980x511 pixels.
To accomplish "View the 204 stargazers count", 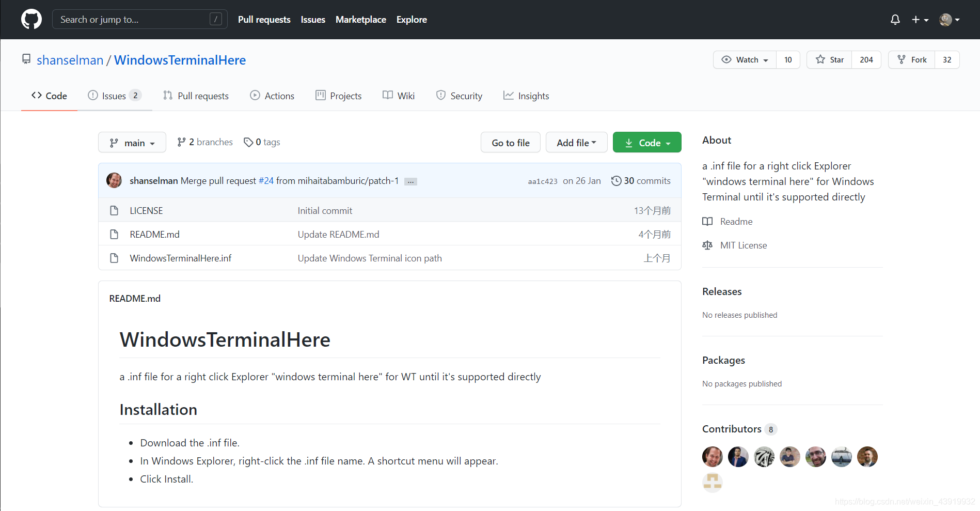I will pyautogui.click(x=866, y=59).
